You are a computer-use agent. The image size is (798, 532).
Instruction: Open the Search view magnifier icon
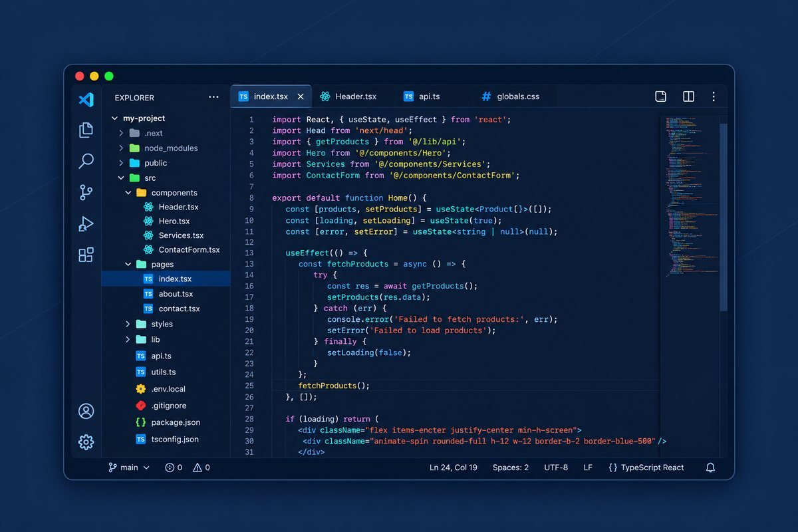pyautogui.click(x=86, y=161)
